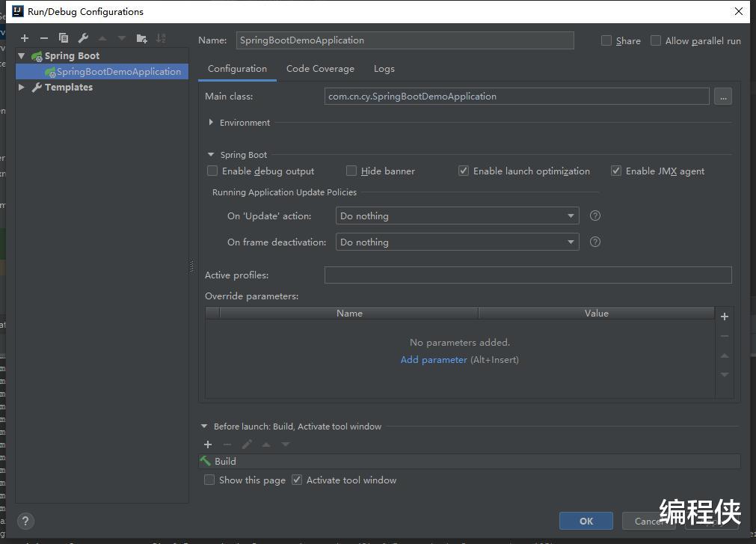This screenshot has height=544, width=756.
Task: Copy the selected configuration
Action: (63, 38)
